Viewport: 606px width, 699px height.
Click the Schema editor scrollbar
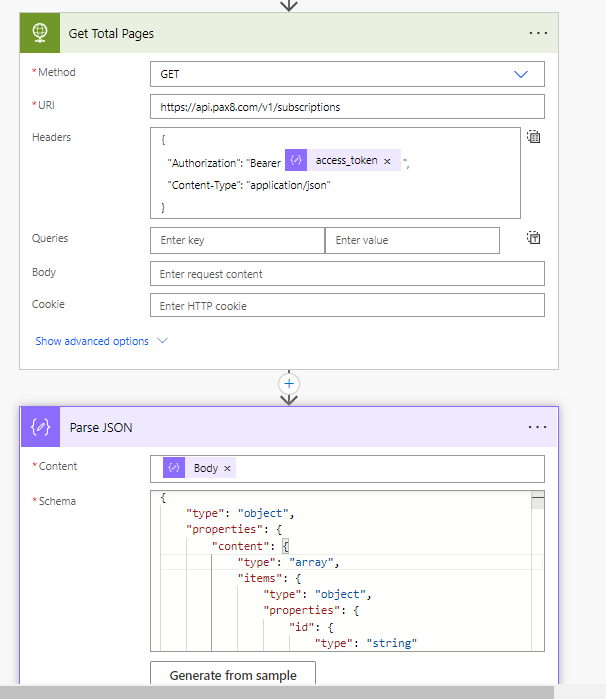537,570
